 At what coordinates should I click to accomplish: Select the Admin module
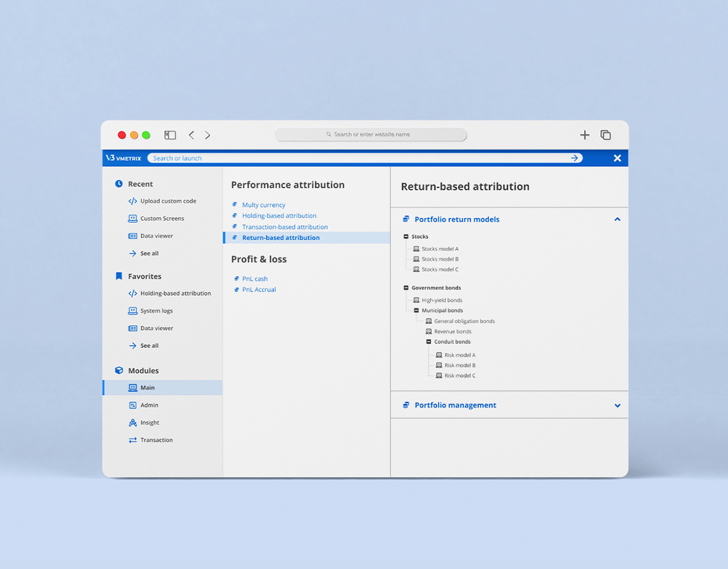[149, 405]
